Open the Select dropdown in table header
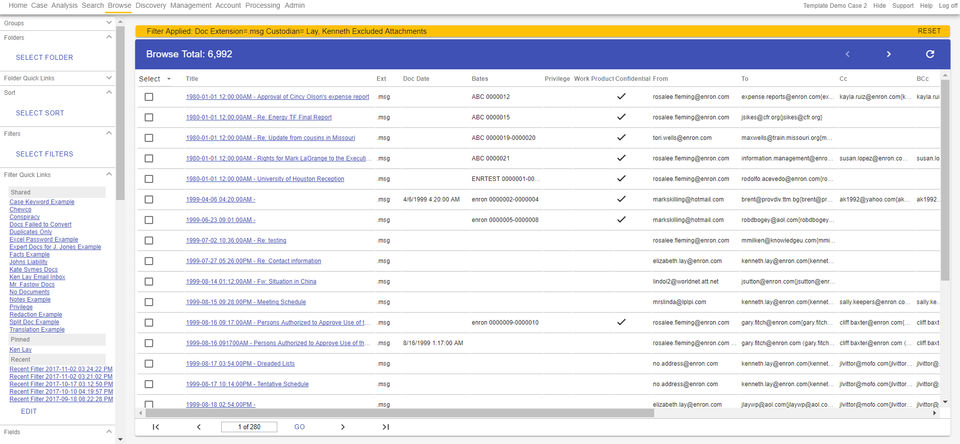960x444 pixels. coord(168,78)
